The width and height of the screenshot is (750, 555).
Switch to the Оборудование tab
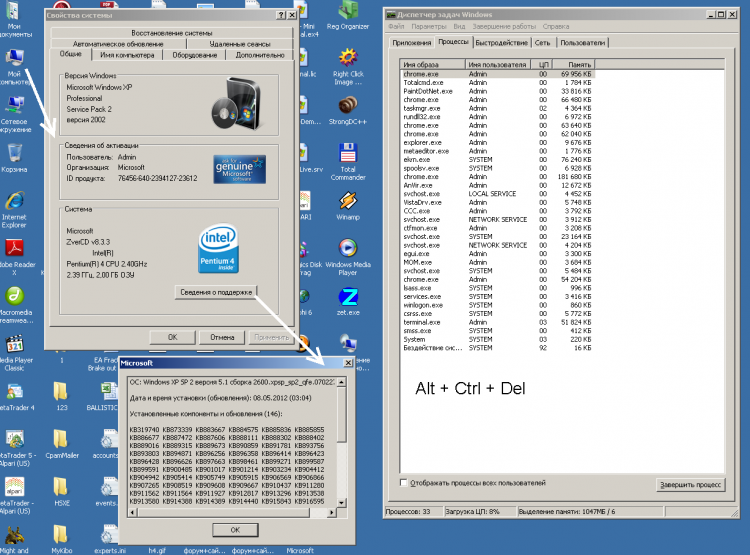(195, 56)
